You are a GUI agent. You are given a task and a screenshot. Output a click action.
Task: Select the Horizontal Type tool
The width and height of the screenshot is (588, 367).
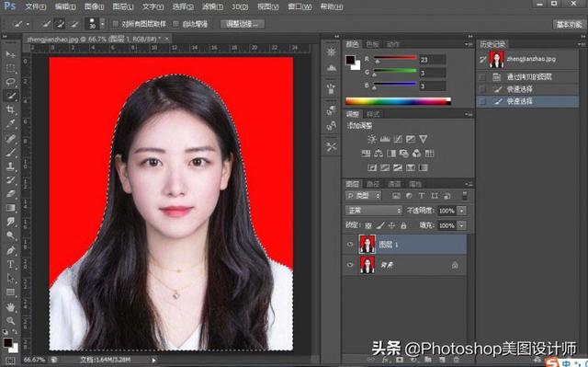coord(10,264)
